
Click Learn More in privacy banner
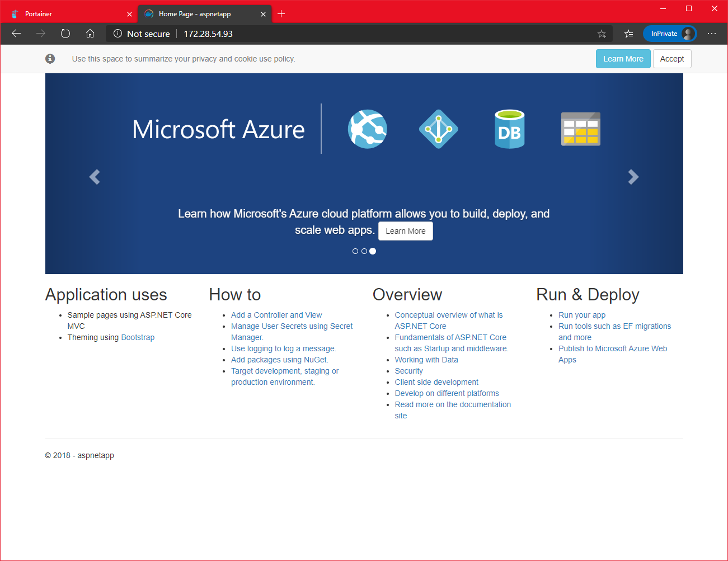pyautogui.click(x=623, y=59)
